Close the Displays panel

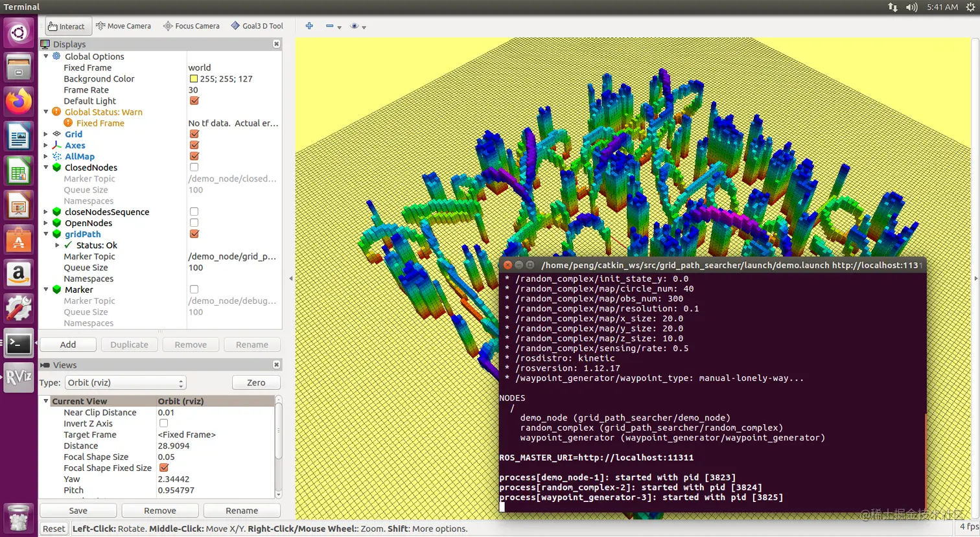[276, 44]
